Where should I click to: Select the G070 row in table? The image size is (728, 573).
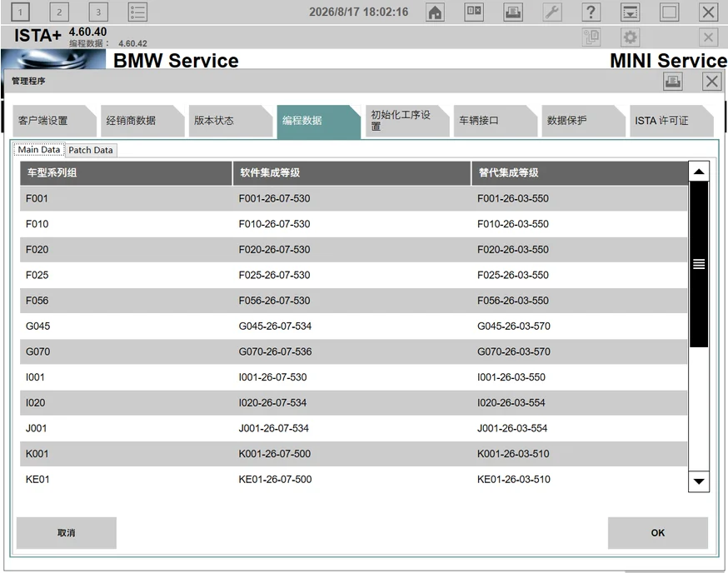click(353, 351)
